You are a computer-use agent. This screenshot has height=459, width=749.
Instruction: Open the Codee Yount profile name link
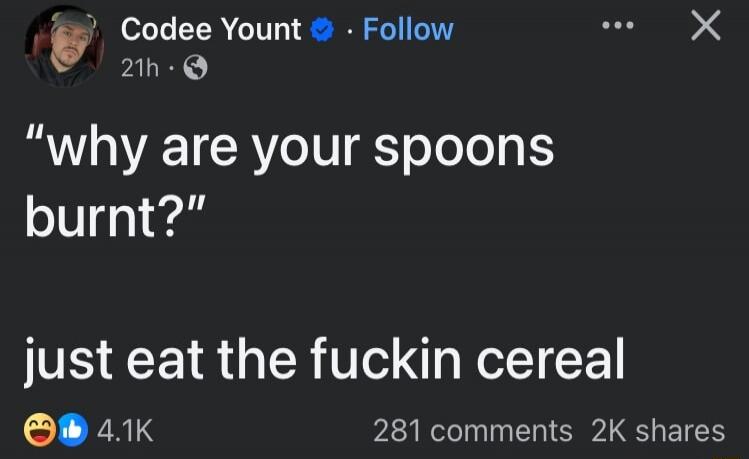211,30
